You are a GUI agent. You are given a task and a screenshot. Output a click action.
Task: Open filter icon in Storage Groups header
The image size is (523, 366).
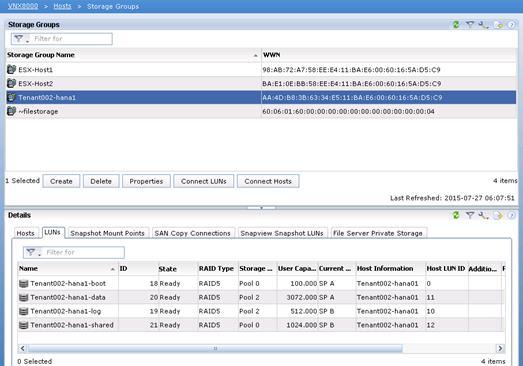470,24
